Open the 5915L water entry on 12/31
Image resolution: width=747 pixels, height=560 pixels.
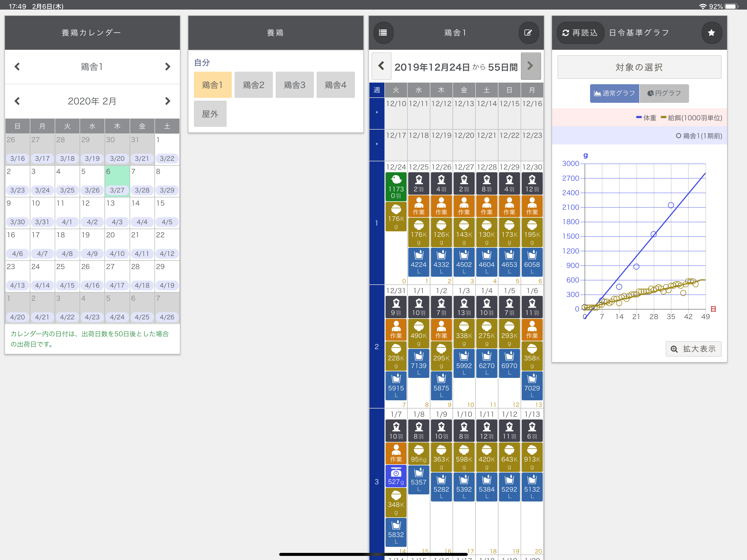tap(396, 386)
